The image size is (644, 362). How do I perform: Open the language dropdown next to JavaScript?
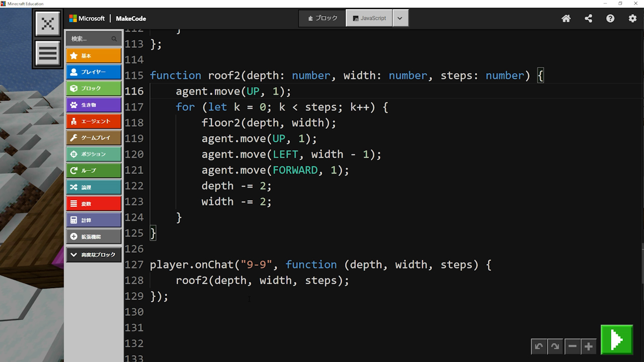(x=400, y=18)
